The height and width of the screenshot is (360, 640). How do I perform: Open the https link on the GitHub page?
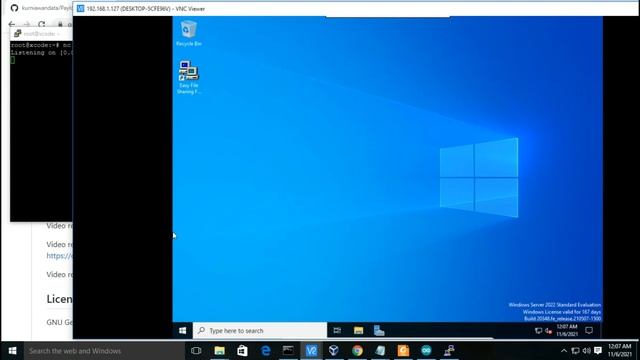(x=59, y=256)
